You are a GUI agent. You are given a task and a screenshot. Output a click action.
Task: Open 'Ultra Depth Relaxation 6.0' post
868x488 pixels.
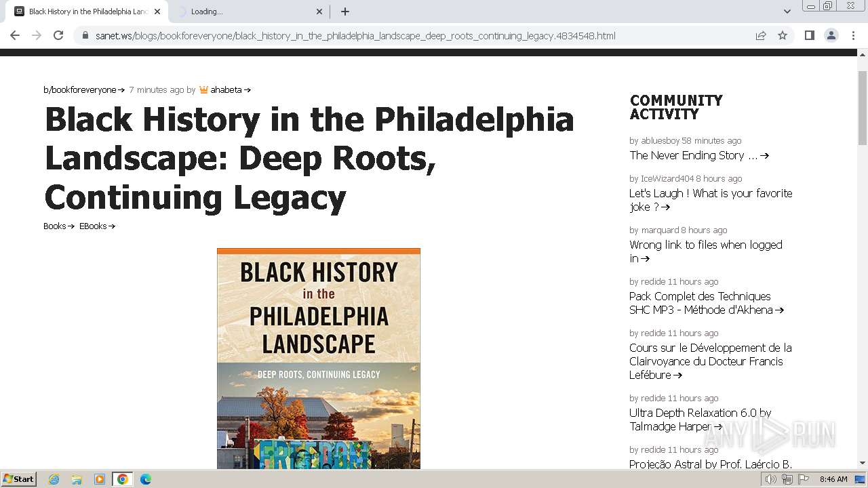point(701,420)
